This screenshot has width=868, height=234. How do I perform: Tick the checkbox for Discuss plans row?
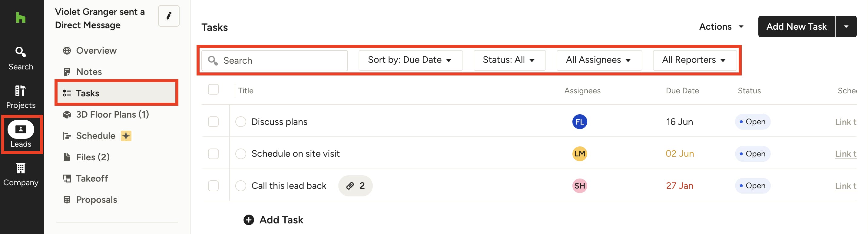213,122
